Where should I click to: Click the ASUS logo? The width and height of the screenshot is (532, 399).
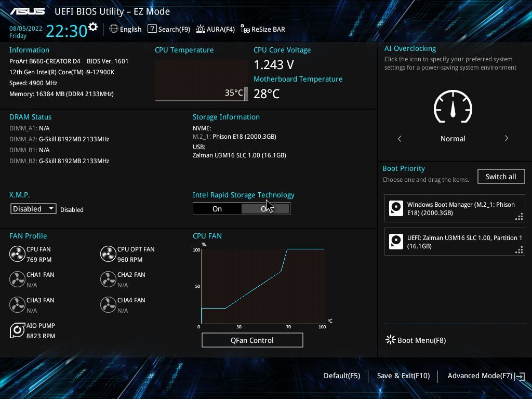(x=28, y=11)
